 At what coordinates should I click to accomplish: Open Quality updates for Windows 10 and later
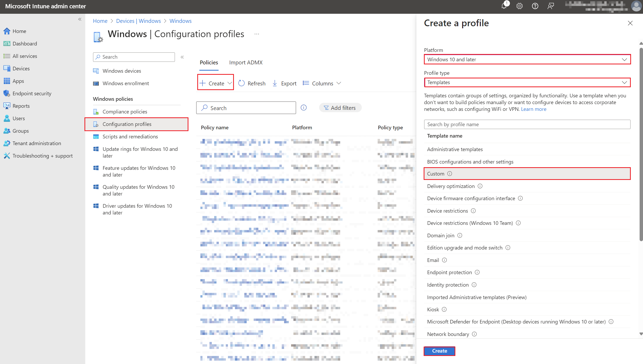(x=138, y=190)
